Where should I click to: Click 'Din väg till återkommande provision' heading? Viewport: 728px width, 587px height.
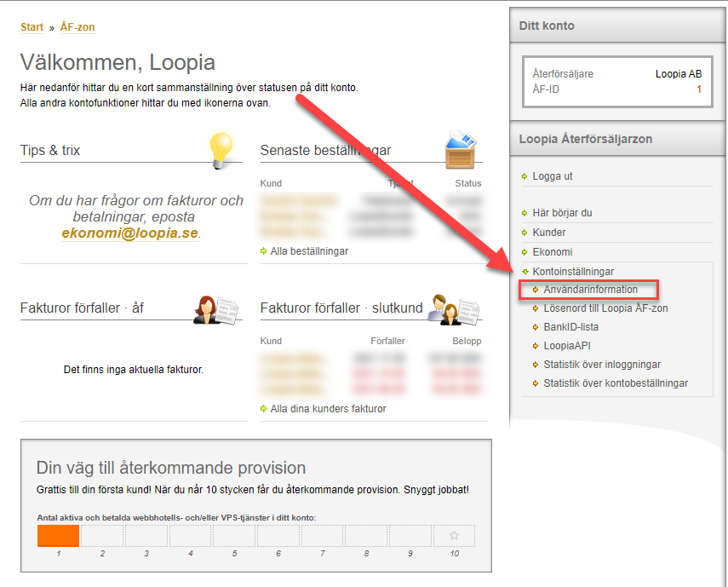click(171, 468)
